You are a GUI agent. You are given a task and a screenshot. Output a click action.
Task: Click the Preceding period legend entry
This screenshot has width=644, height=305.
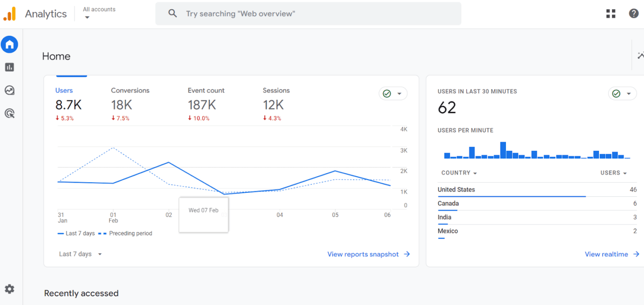(125, 233)
